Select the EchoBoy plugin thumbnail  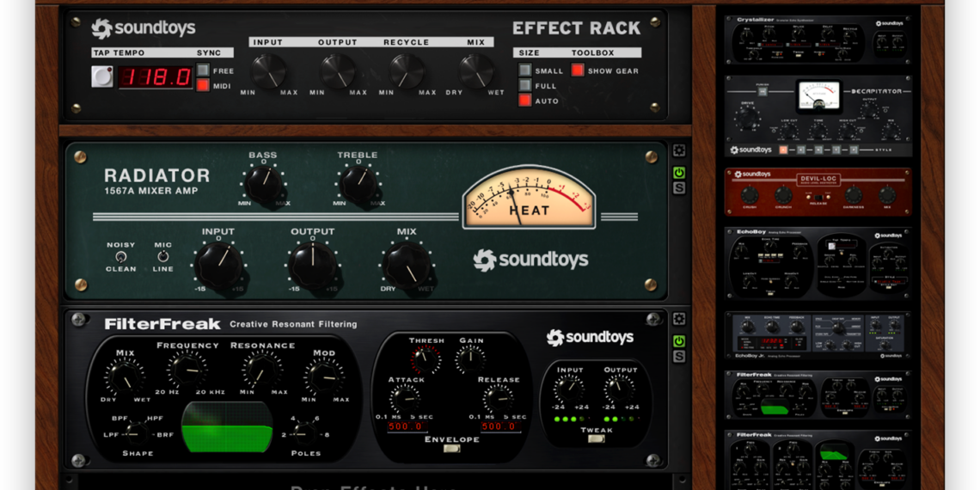tap(818, 263)
